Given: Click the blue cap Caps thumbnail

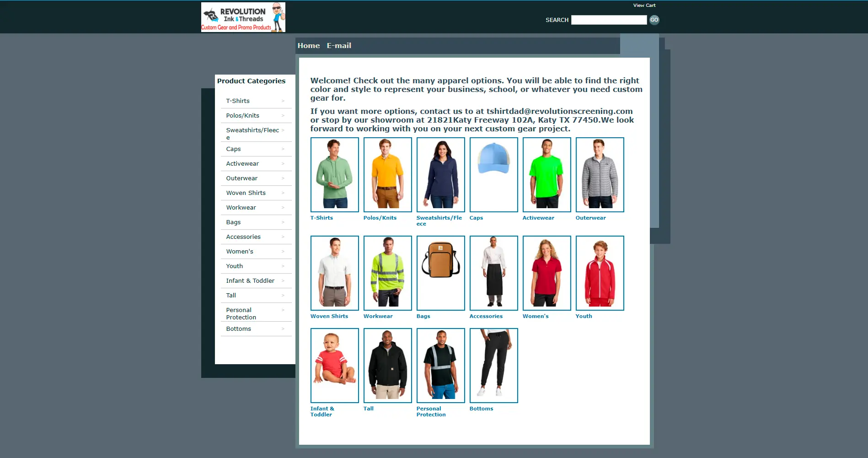Looking at the screenshot, I should [x=494, y=175].
